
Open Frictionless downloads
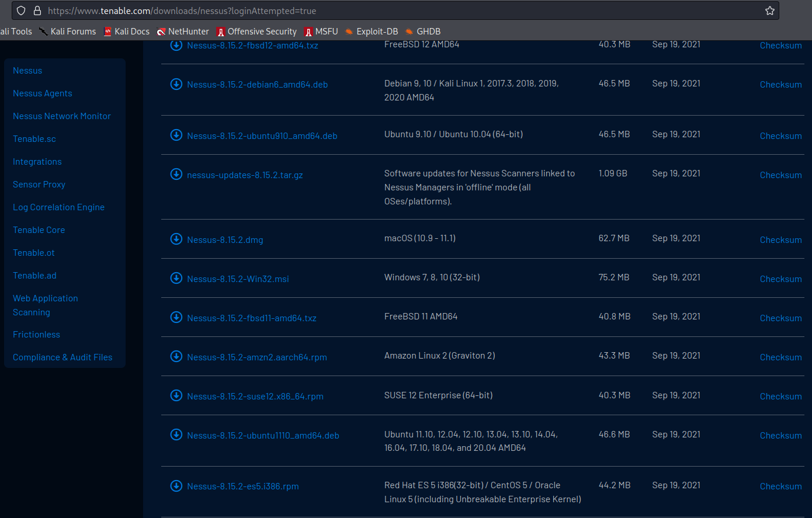tap(37, 335)
